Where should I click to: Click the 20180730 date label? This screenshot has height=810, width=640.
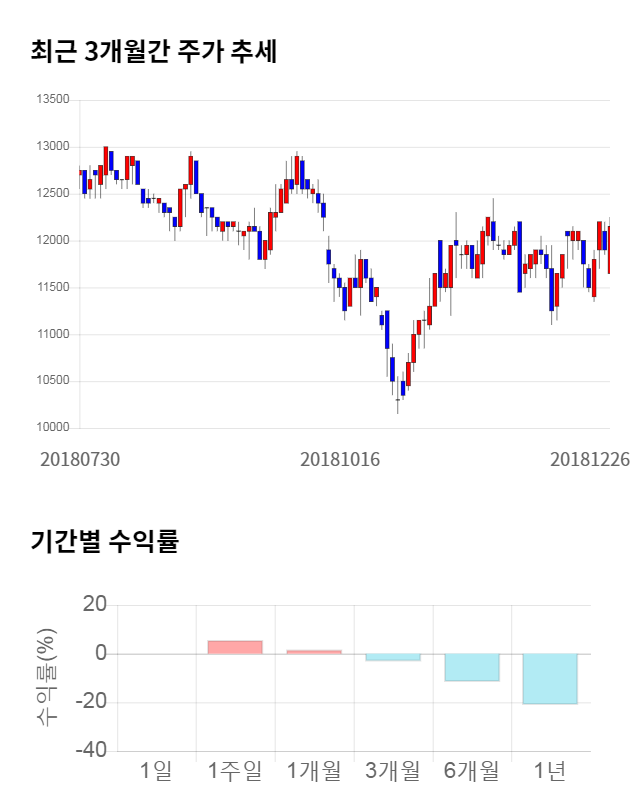click(x=80, y=459)
